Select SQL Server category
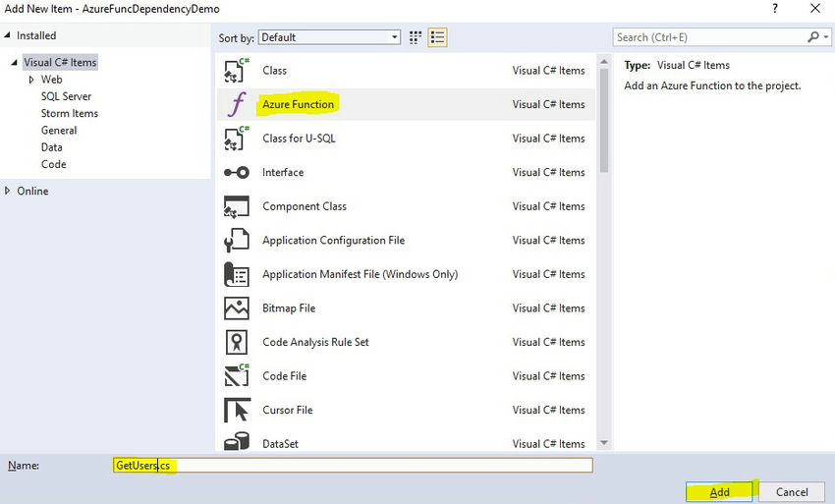Image resolution: width=835 pixels, height=504 pixels. click(66, 96)
